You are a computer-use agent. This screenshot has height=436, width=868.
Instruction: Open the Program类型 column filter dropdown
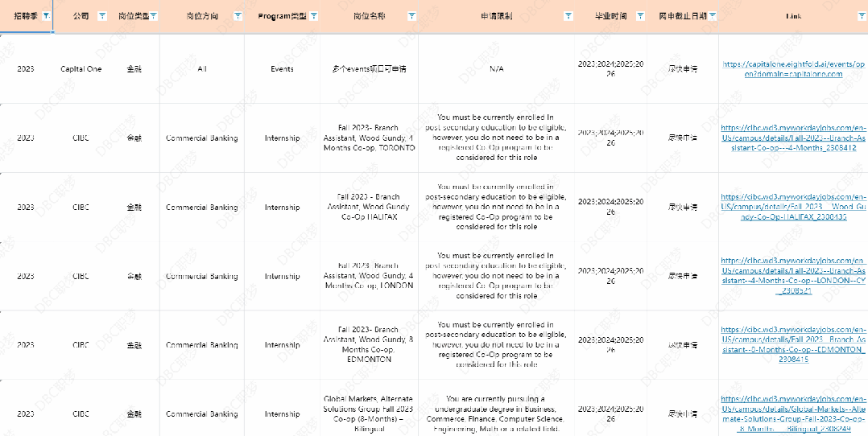pyautogui.click(x=314, y=16)
